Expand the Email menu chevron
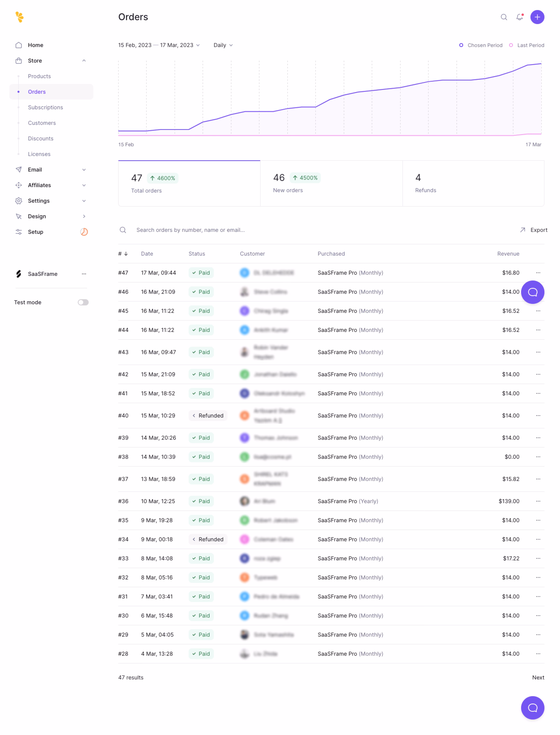This screenshot has width=560, height=735. point(84,170)
